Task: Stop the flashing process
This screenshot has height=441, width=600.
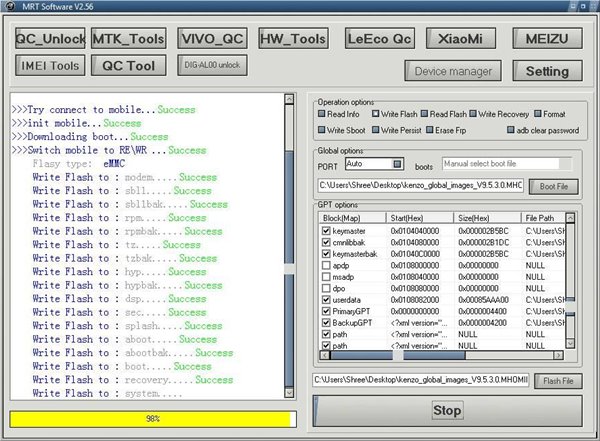Action: pos(446,411)
